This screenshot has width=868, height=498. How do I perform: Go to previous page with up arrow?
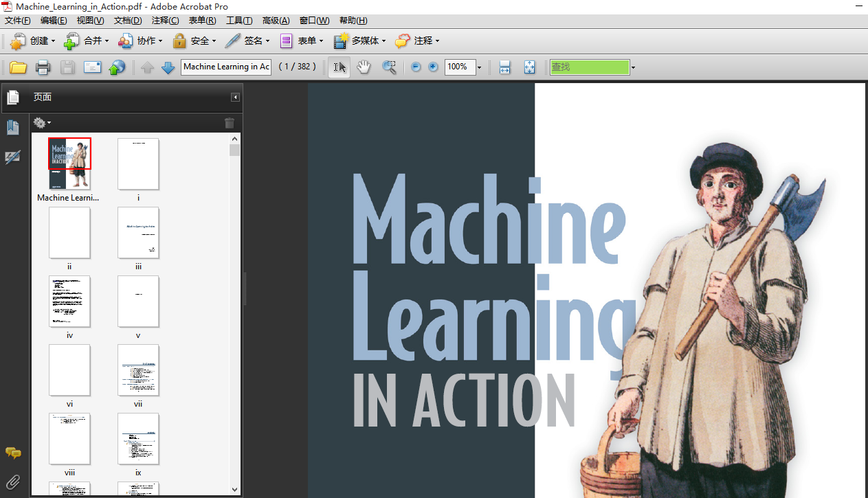[147, 67]
